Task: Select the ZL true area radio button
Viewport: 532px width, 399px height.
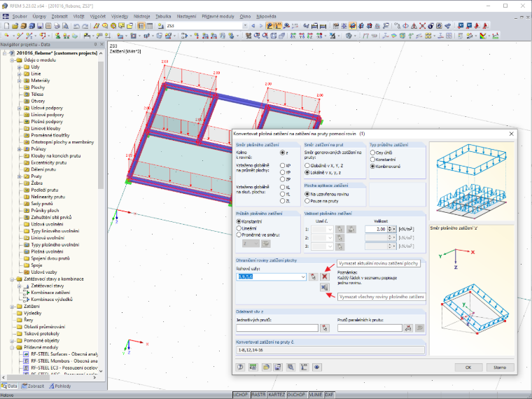Action: click(x=282, y=201)
